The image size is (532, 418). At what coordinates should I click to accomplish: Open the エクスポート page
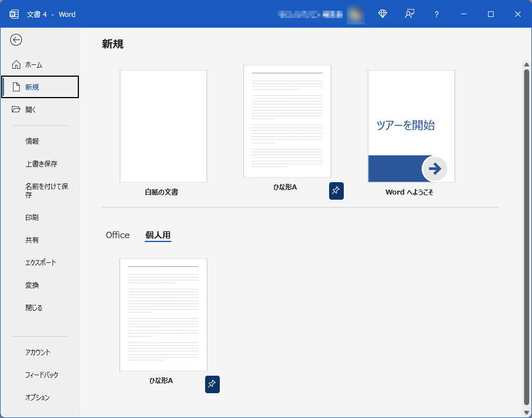pyautogui.click(x=40, y=262)
